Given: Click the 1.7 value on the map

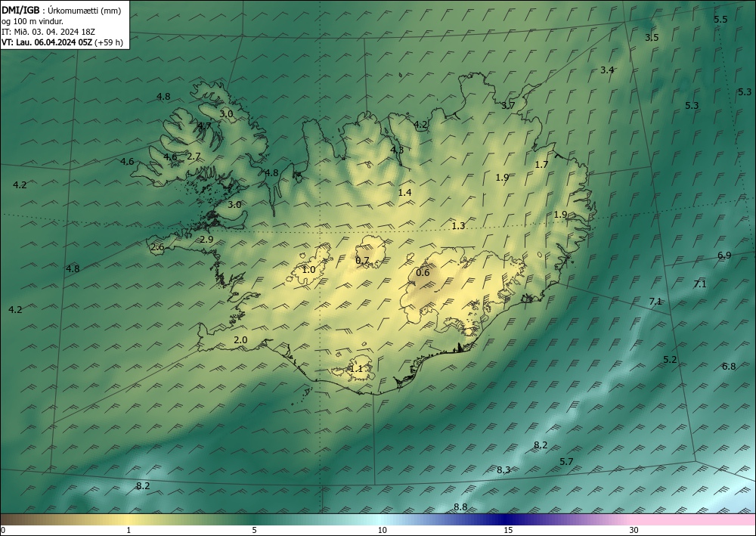Looking at the screenshot, I should pyautogui.click(x=541, y=164).
